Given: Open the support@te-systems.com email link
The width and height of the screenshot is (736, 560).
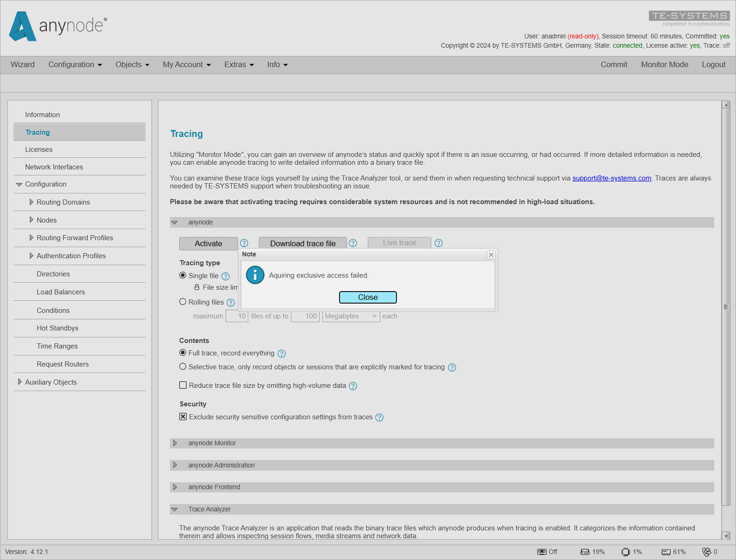Looking at the screenshot, I should pyautogui.click(x=611, y=178).
